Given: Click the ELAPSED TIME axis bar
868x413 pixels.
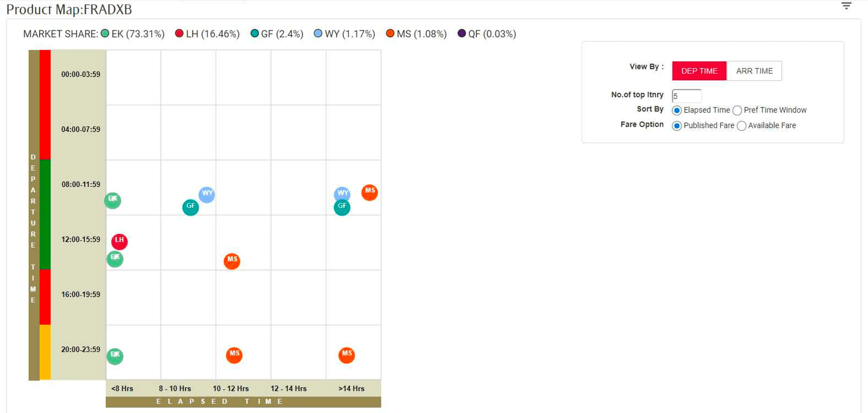Looking at the screenshot, I should [x=243, y=402].
